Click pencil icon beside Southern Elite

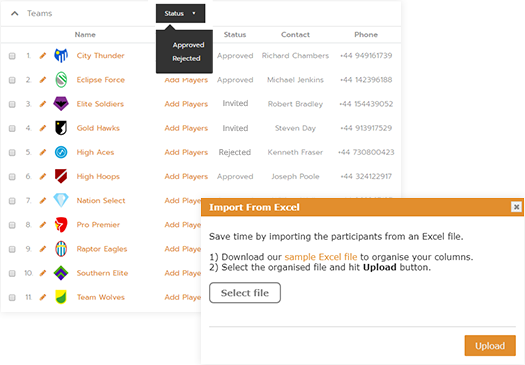tap(43, 273)
